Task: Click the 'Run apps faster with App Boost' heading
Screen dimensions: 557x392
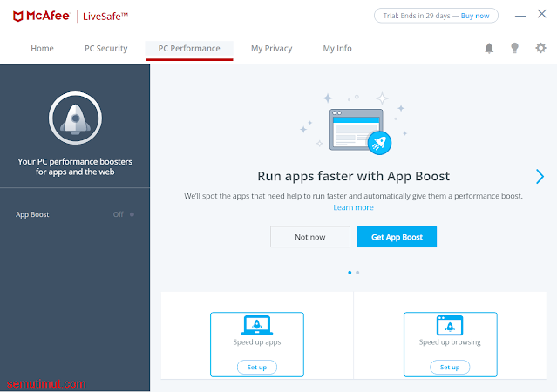Action: 353,176
